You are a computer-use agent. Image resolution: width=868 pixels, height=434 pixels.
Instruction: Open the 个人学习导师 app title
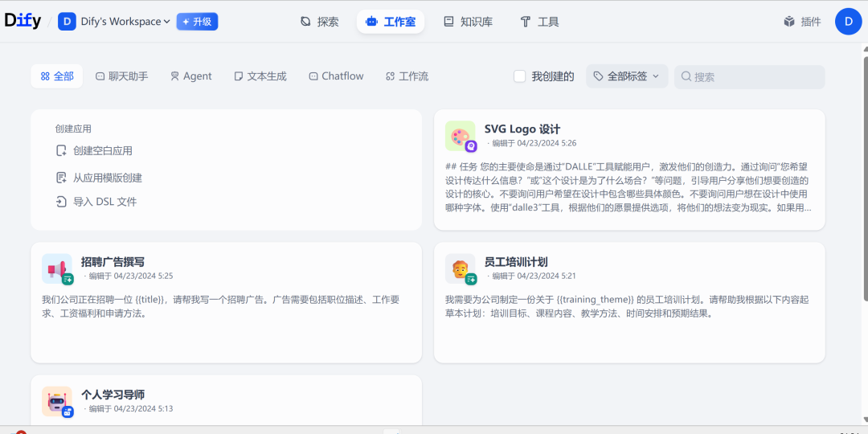tap(113, 395)
